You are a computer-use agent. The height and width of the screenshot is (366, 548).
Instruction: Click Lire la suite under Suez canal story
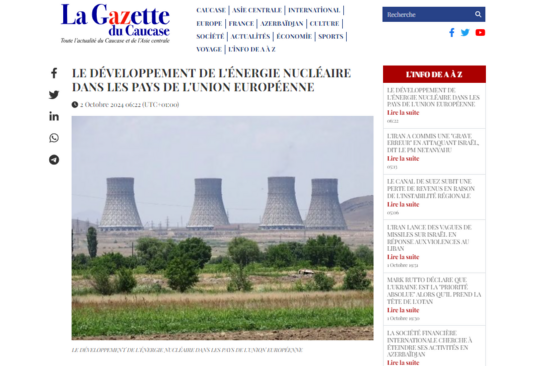(403, 204)
